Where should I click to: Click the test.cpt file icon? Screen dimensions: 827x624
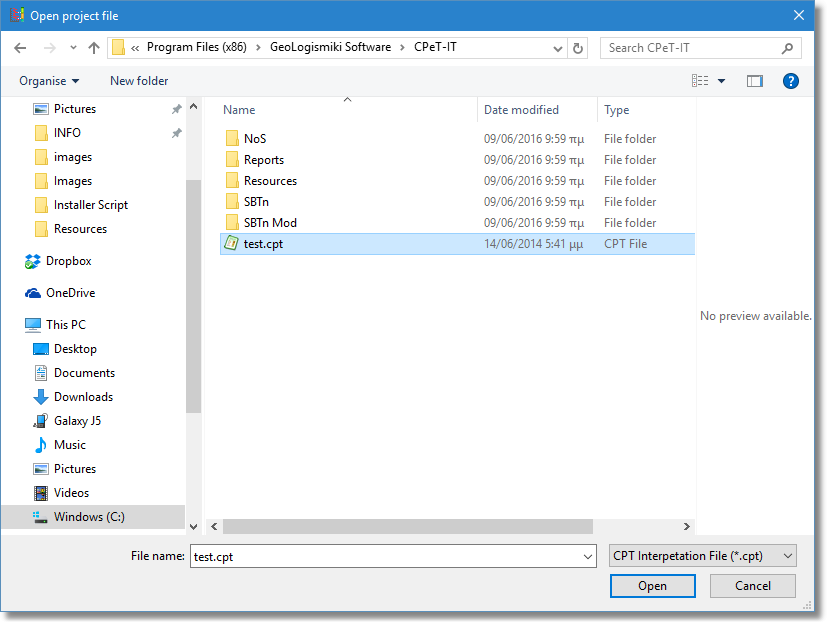tap(231, 244)
